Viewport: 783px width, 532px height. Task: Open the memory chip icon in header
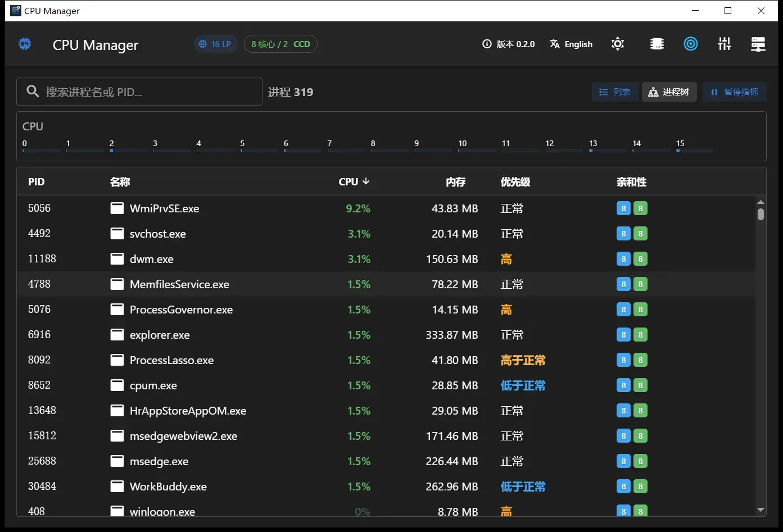pyautogui.click(x=657, y=44)
